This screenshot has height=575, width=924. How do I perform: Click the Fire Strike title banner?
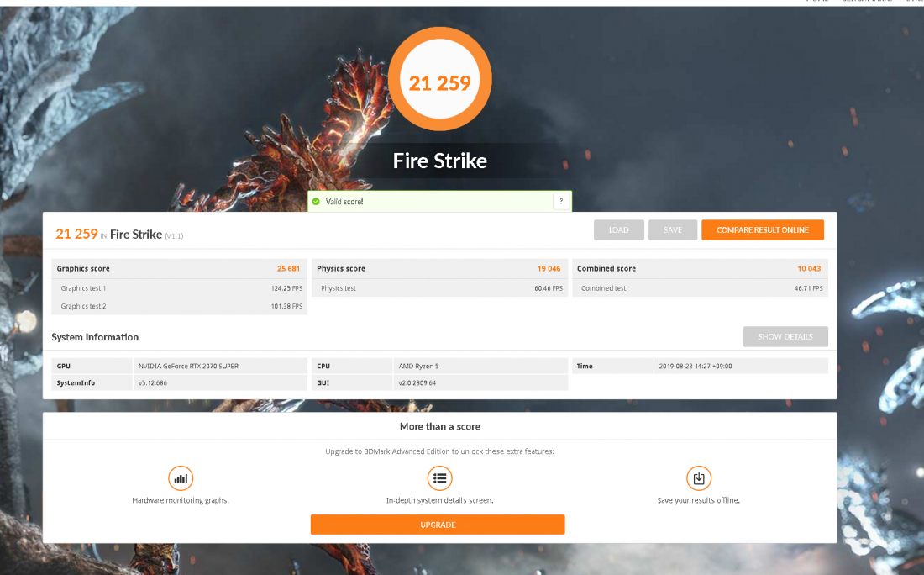(x=439, y=161)
